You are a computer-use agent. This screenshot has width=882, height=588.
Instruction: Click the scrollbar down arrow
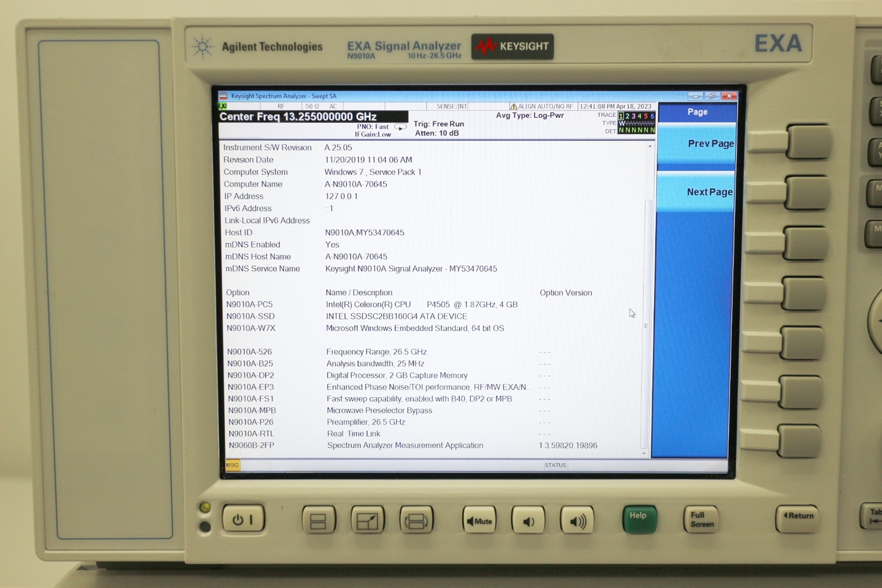coord(644,453)
